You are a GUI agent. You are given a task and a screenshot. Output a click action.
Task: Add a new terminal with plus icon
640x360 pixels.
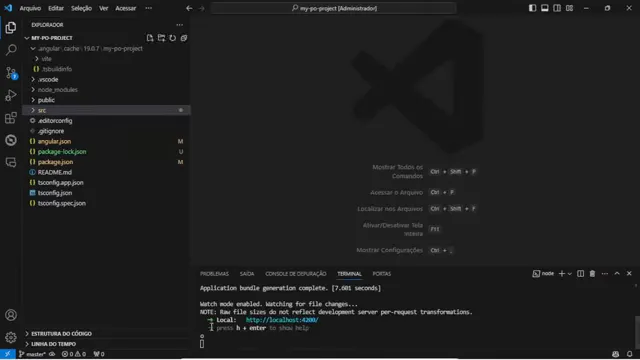point(562,273)
